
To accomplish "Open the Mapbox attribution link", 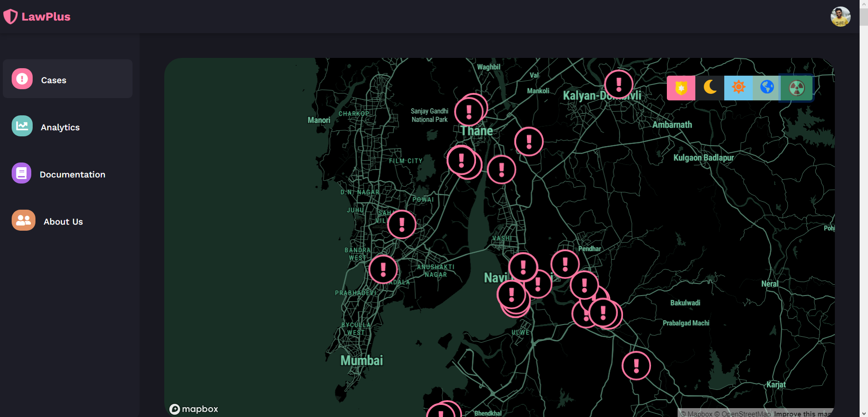I will tap(696, 414).
